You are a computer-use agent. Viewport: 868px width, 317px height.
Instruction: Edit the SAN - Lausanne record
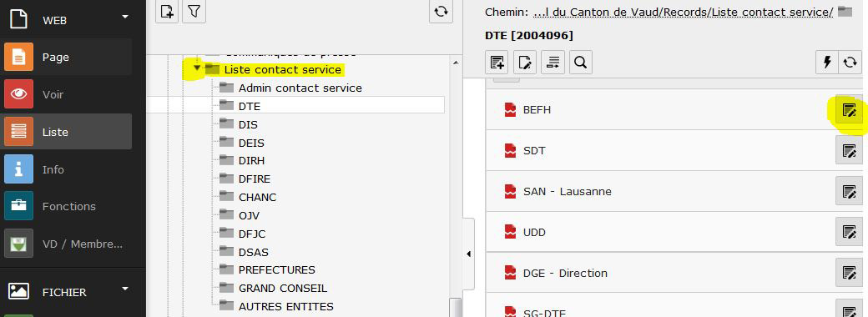point(849,191)
